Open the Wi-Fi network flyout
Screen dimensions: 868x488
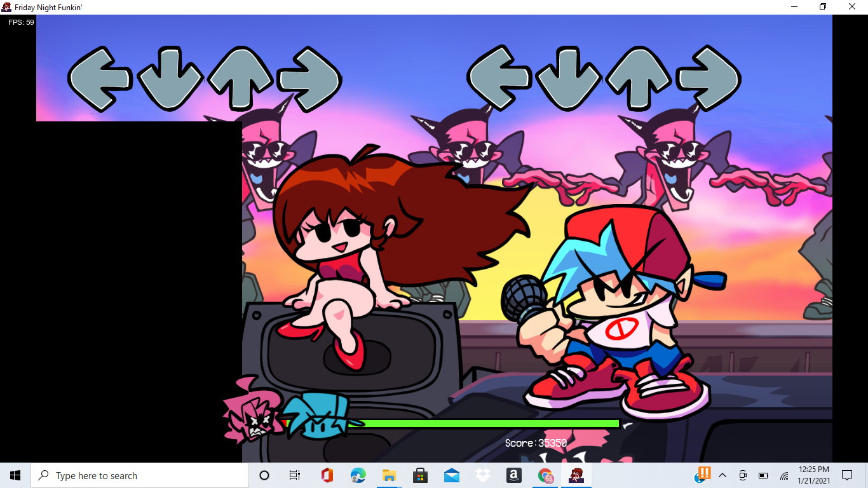tap(784, 475)
